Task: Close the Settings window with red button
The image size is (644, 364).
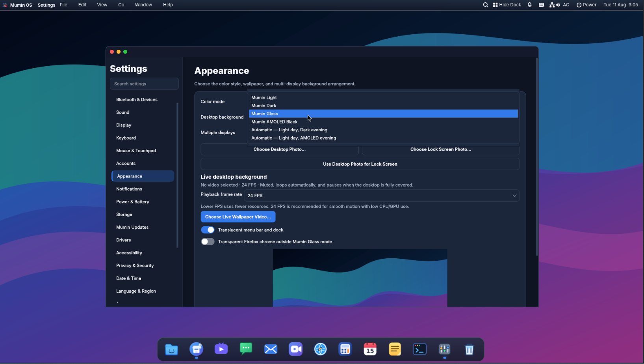Action: 112,52
